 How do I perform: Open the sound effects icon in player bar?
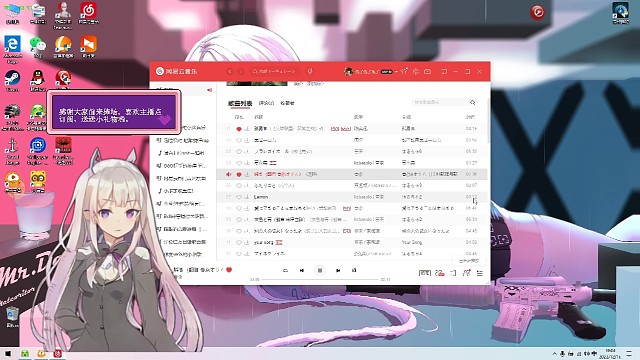click(x=440, y=273)
